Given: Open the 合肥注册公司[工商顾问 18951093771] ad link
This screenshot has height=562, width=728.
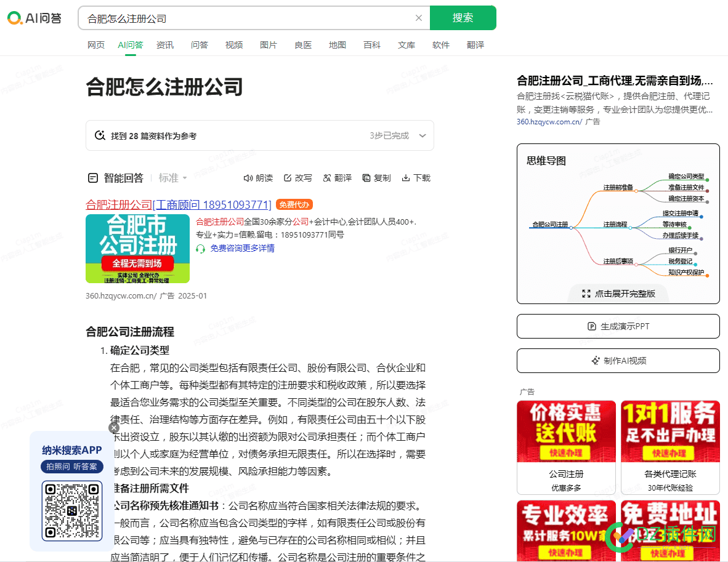Looking at the screenshot, I should 178,204.
